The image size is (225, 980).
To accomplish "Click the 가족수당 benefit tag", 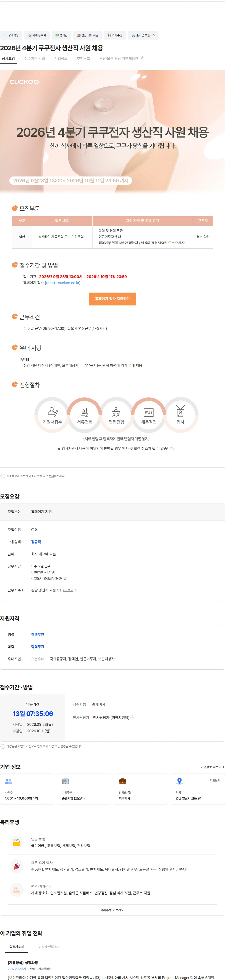I will tap(115, 35).
